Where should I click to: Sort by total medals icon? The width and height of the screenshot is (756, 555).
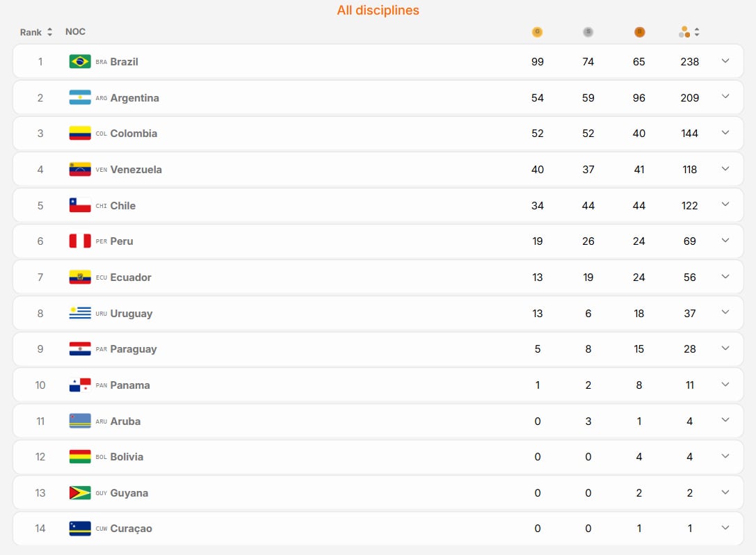(x=689, y=32)
